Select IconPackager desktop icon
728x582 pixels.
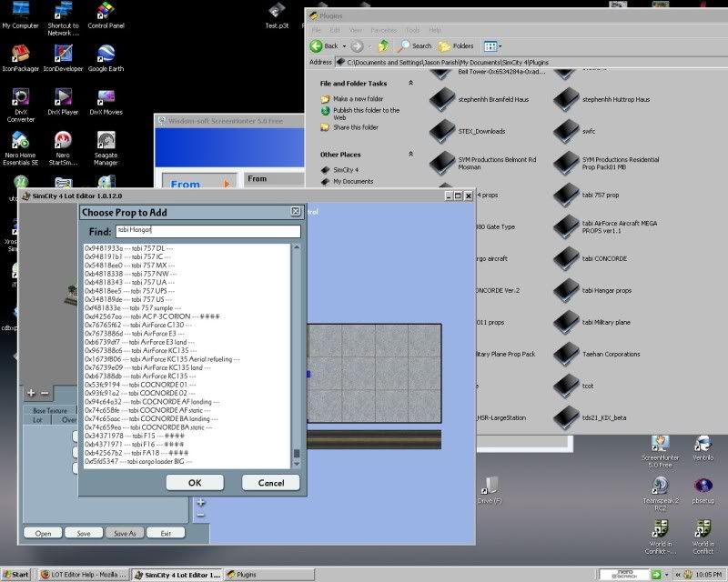pos(20,58)
